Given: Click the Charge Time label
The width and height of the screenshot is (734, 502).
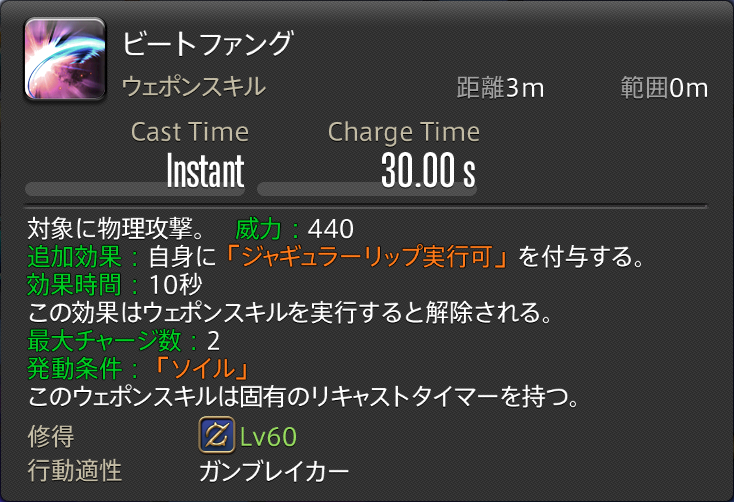Looking at the screenshot, I should 404,132.
